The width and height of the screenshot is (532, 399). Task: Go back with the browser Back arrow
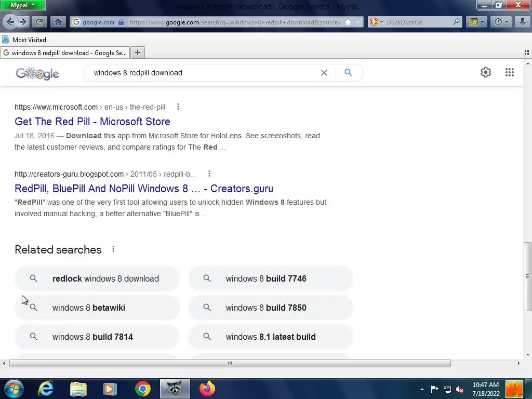tap(10, 22)
